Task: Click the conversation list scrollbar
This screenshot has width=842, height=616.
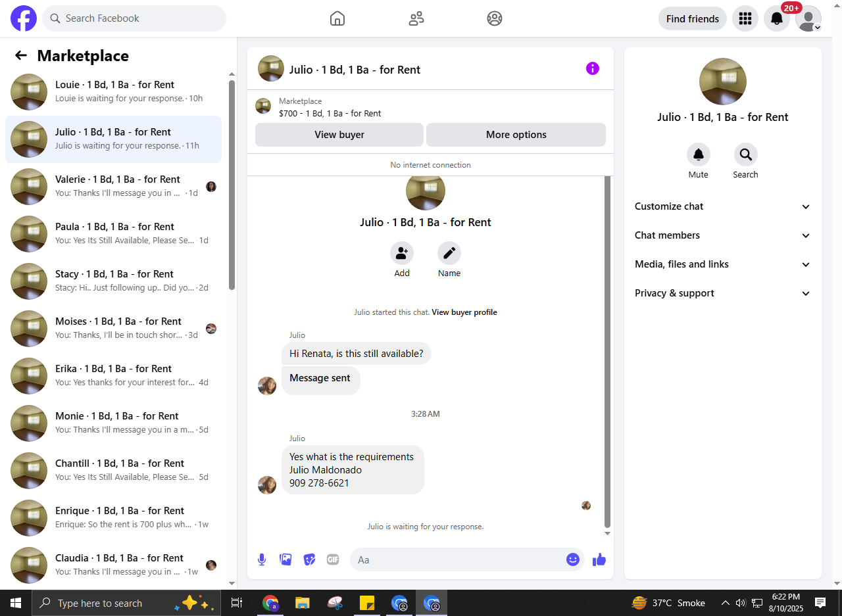Action: (232, 185)
